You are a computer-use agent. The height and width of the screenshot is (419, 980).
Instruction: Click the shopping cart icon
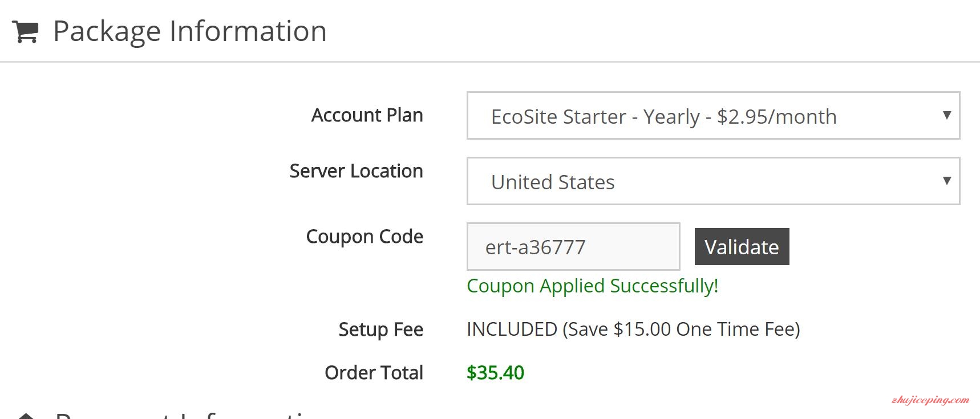point(25,31)
